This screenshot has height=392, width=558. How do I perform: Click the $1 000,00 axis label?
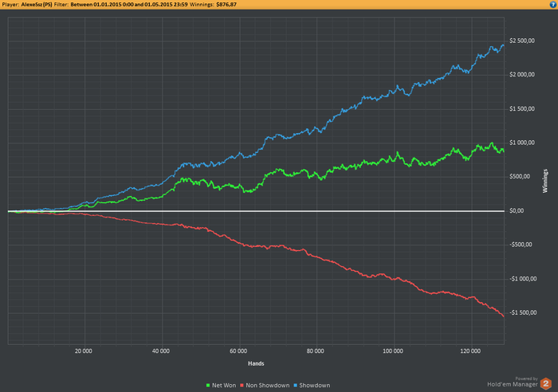pos(522,143)
